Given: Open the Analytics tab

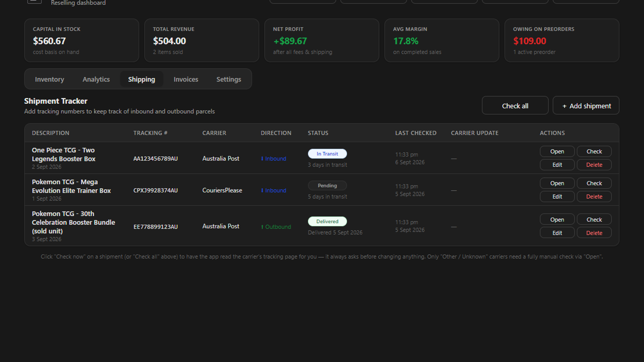Looking at the screenshot, I should (96, 79).
